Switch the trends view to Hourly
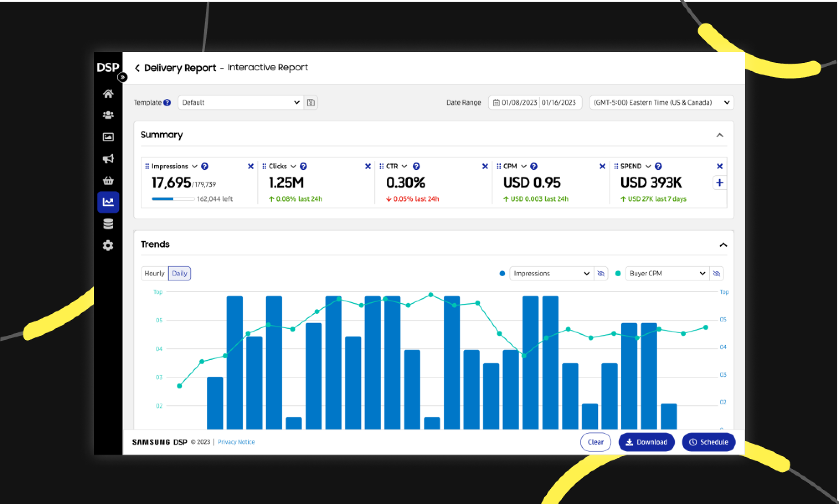This screenshot has height=504, width=839. [x=154, y=274]
